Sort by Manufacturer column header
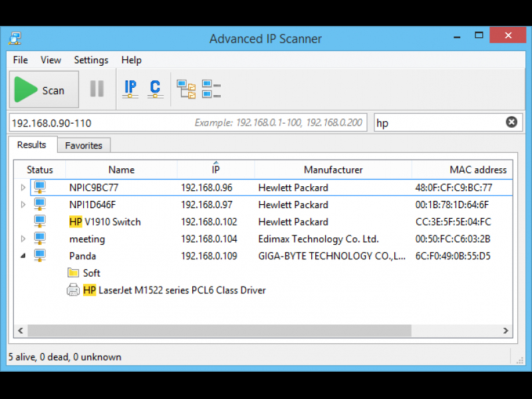 pyautogui.click(x=333, y=170)
